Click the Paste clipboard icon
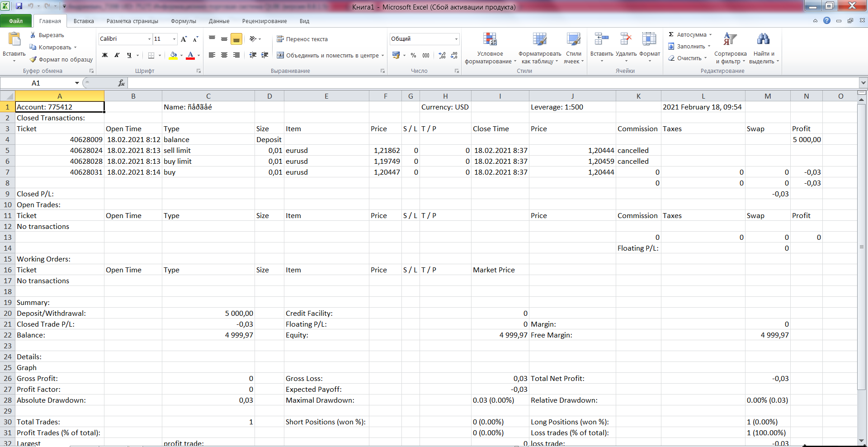This screenshot has height=447, width=868. coord(14,39)
